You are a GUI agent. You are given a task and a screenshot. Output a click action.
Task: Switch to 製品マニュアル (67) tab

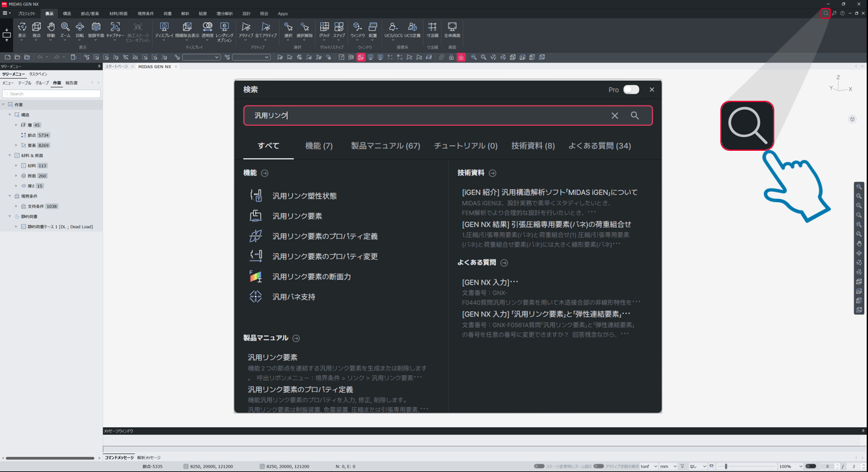click(x=385, y=146)
